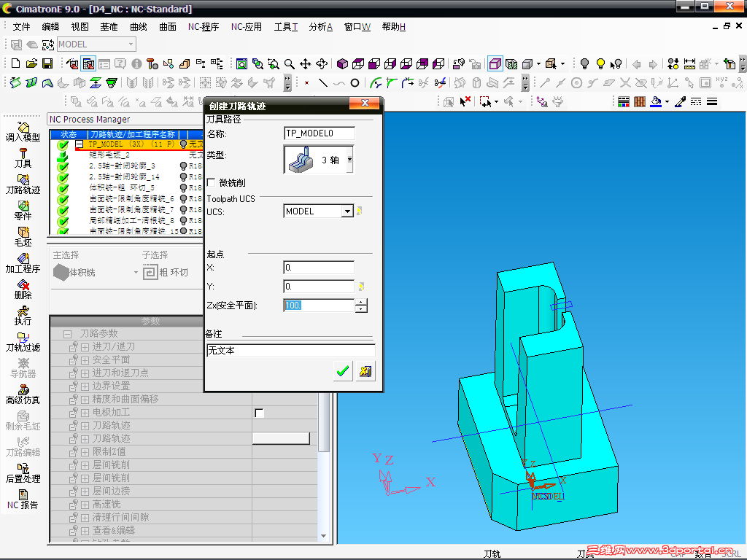Screen dimensions: 747x560
Task: Click the Z safe plane value field
Action: (318, 306)
